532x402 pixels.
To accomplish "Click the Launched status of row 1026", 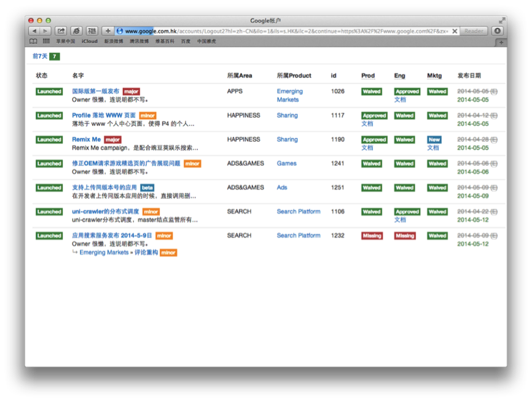I will [x=49, y=91].
